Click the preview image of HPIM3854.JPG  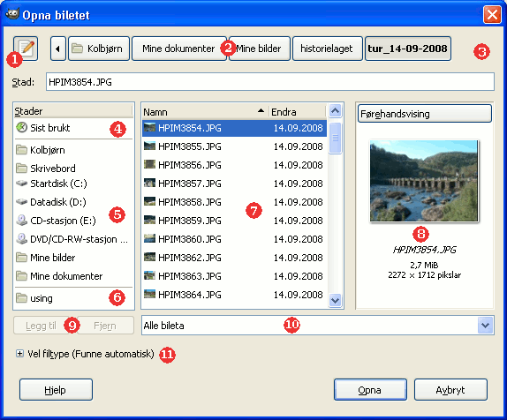424,181
